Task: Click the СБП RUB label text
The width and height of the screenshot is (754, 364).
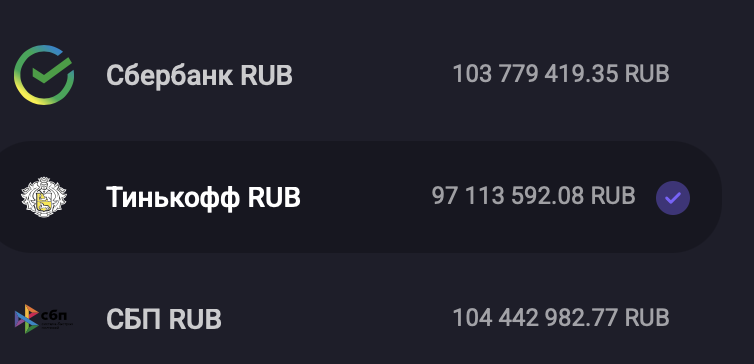Action: (163, 319)
